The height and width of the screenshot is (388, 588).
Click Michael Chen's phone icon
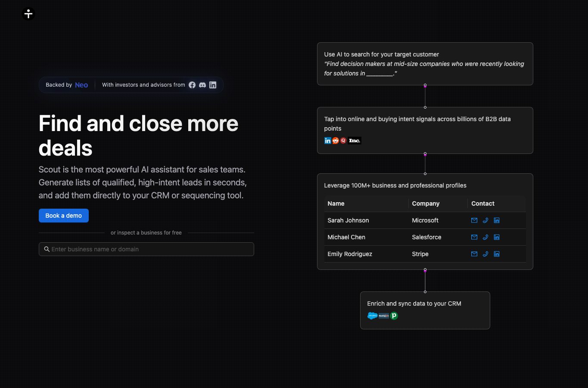485,237
